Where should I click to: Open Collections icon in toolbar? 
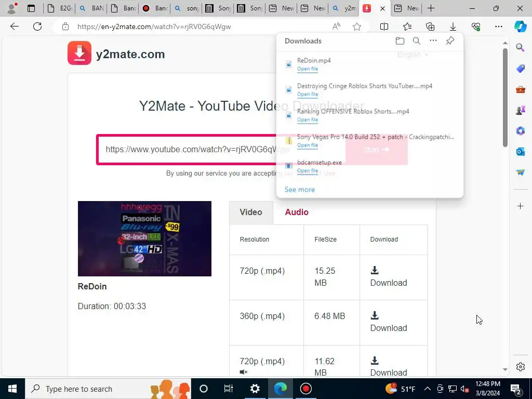coord(430,26)
